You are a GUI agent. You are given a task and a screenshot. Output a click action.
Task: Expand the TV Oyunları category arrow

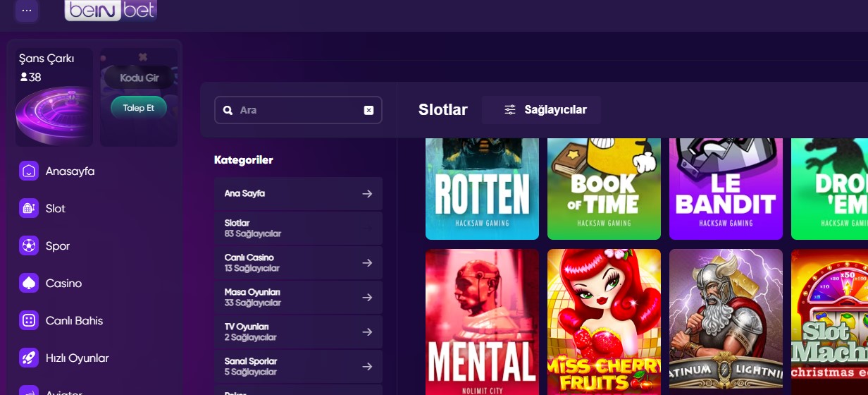pos(367,332)
